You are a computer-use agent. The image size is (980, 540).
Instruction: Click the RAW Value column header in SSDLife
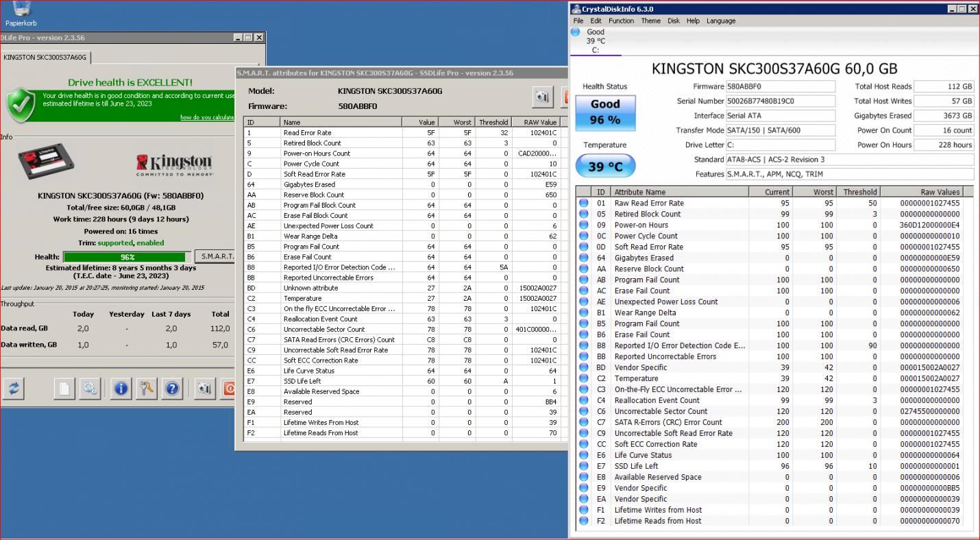(x=536, y=122)
